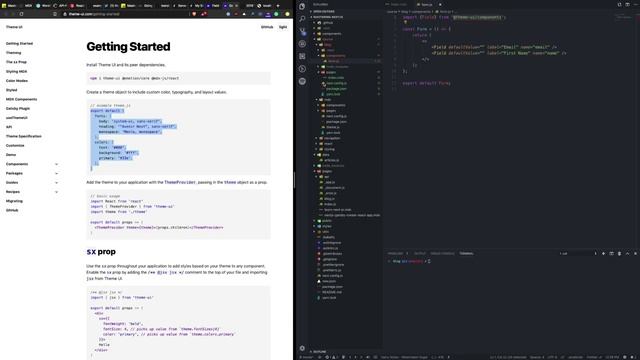The width and height of the screenshot is (640, 360).
Task: Open the Migrating page in docs sidebar
Action: click(14, 201)
